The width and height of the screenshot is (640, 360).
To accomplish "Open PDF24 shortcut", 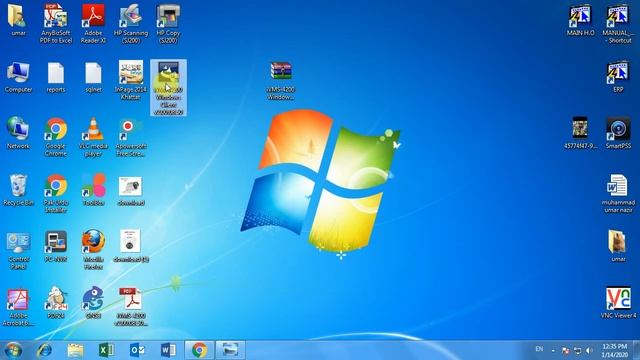I will [56, 302].
